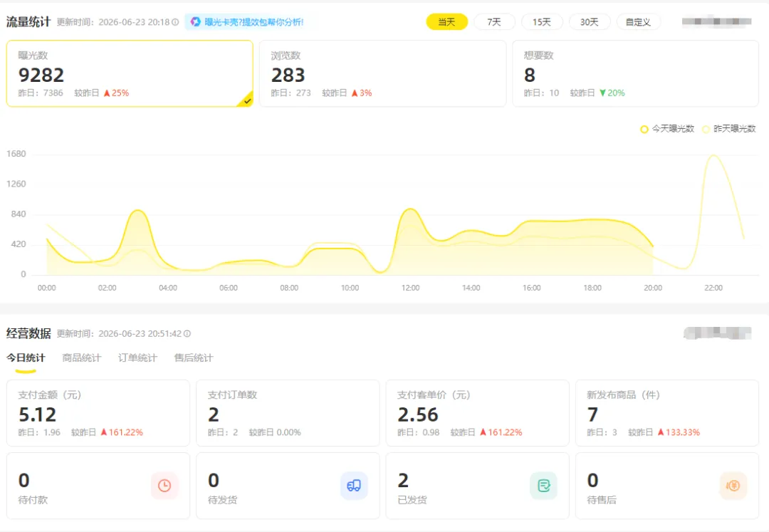Toggle 昨天曝光数 legend series
The image size is (769, 532).
729,129
